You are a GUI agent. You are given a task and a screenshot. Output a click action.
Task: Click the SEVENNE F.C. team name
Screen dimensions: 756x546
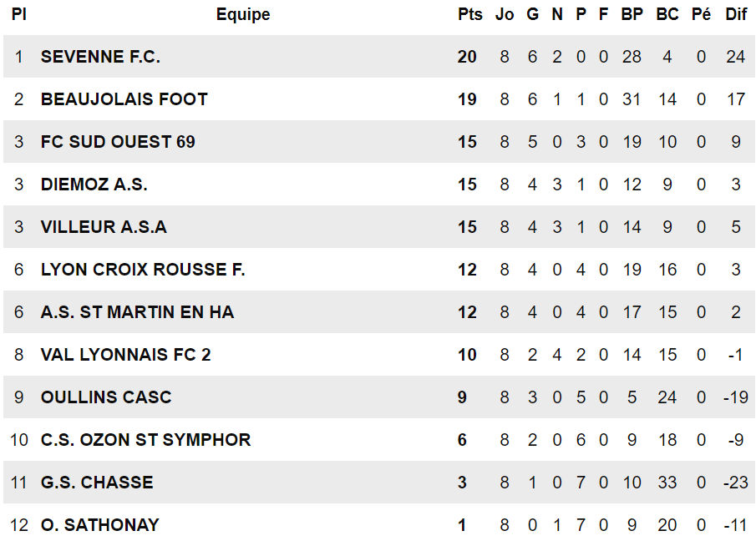tap(100, 57)
